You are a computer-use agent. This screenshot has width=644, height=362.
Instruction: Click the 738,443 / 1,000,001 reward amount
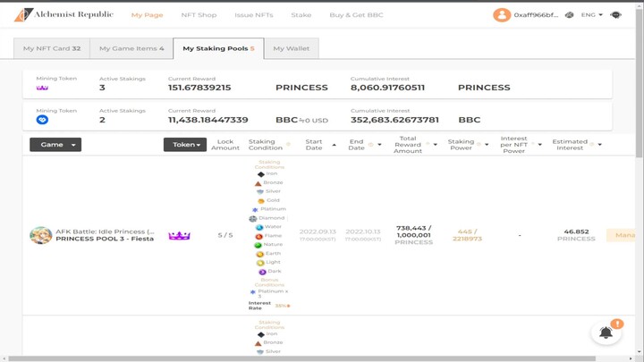413,232
